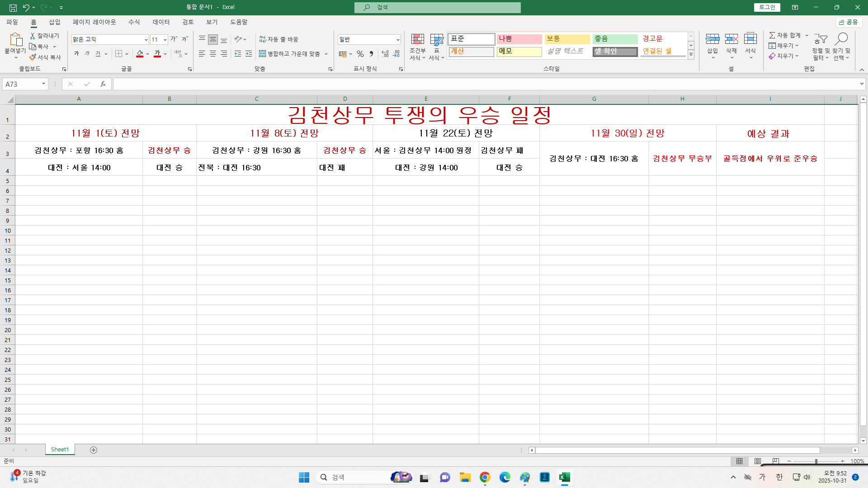
Task: Click the Delete cells (삭제) icon
Action: tap(731, 39)
